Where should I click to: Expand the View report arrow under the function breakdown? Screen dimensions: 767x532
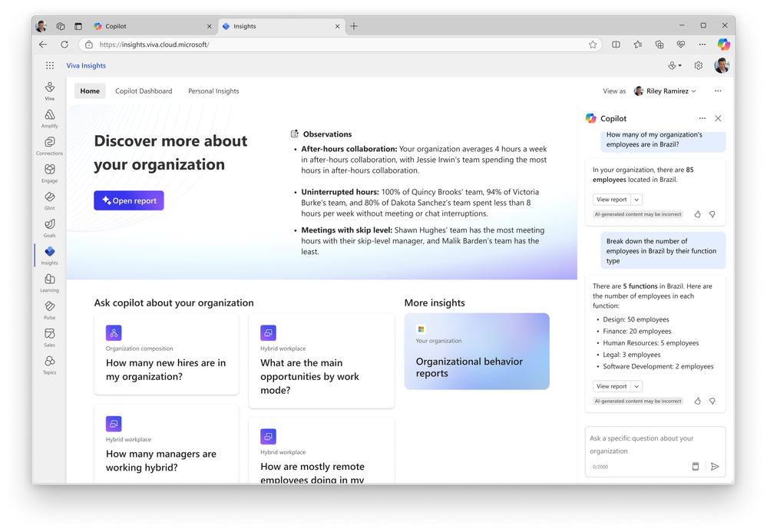636,386
